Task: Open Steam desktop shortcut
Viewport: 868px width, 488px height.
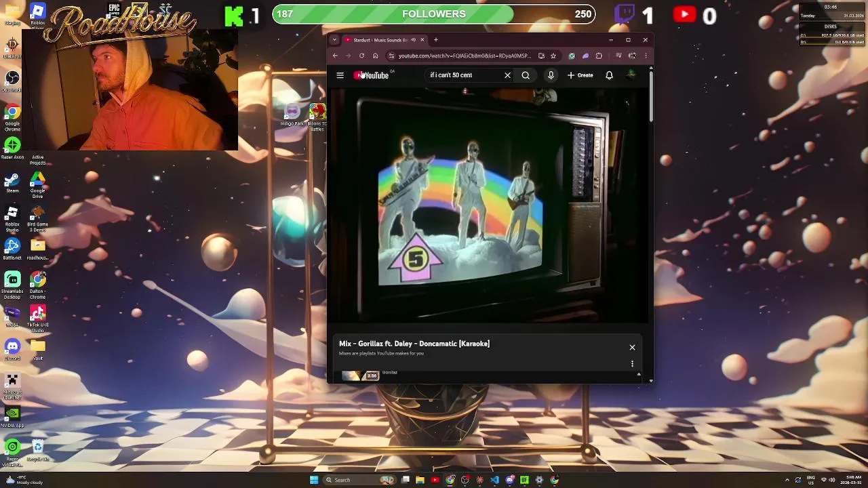Action: point(13,183)
